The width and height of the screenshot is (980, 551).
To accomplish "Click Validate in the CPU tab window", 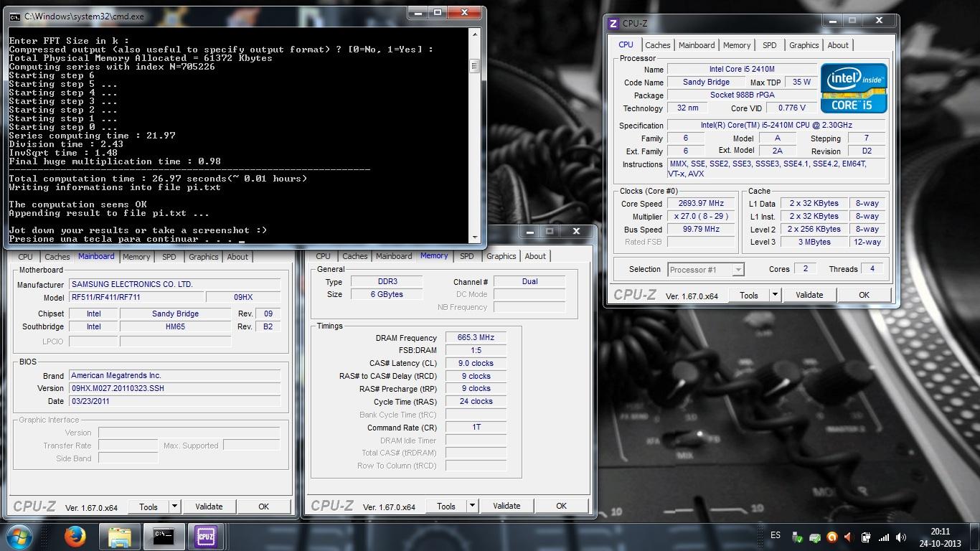I will (809, 295).
